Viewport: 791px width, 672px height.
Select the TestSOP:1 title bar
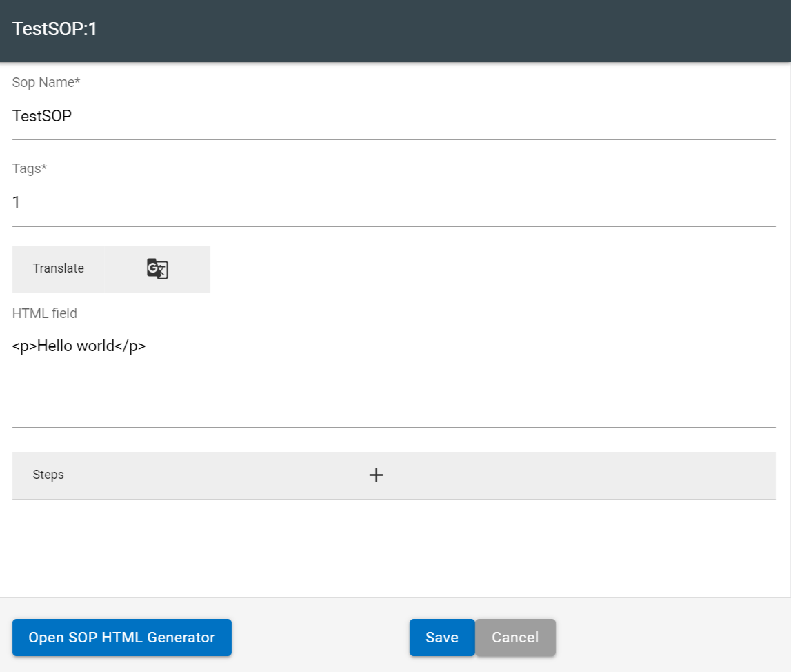54,30
